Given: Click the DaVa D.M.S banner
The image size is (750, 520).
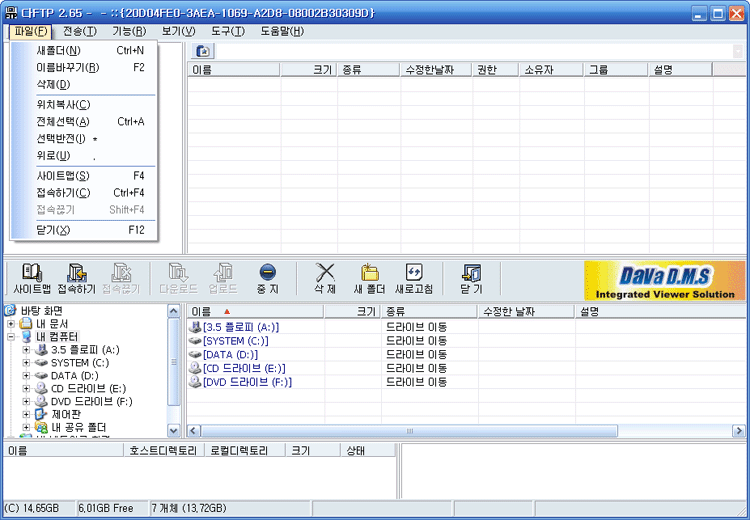Looking at the screenshot, I should tap(665, 280).
